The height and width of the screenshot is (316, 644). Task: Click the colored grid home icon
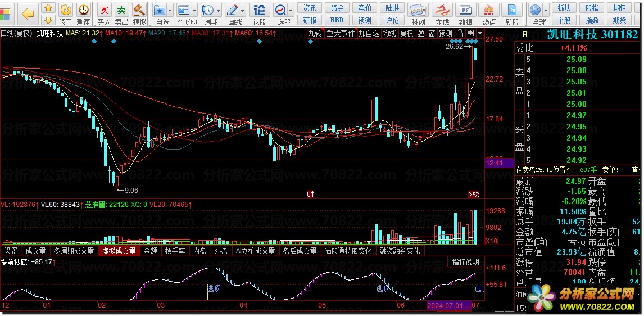click(x=5, y=13)
